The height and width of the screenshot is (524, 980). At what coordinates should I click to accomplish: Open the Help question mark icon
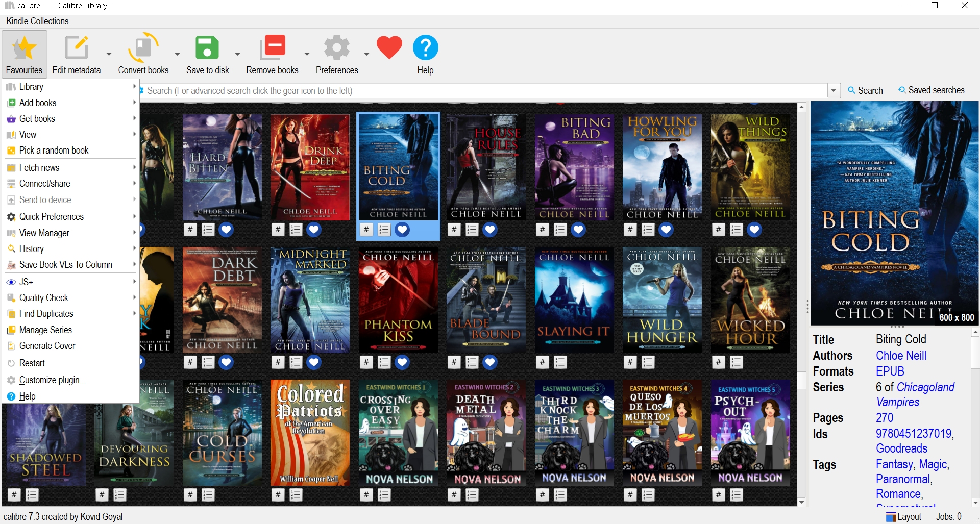tap(425, 48)
